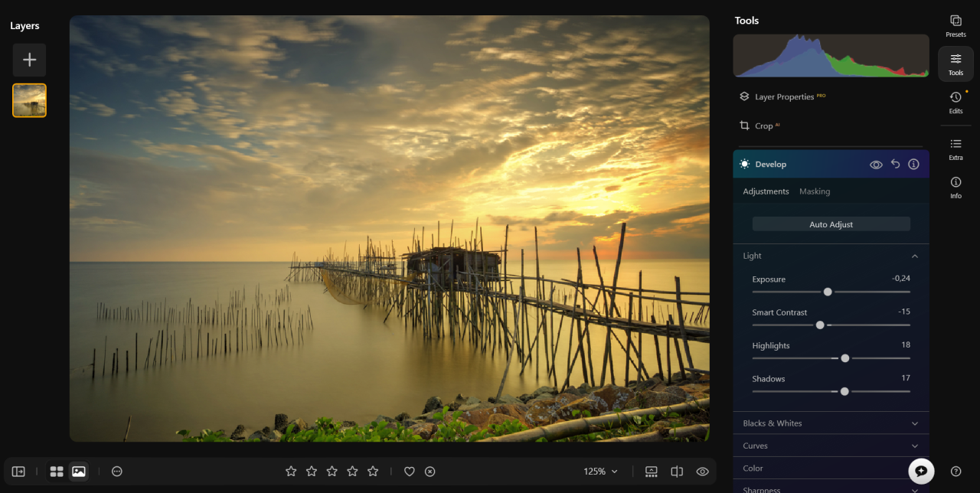Rate photo five stars
Viewport: 980px width, 493px height.
[x=373, y=472]
